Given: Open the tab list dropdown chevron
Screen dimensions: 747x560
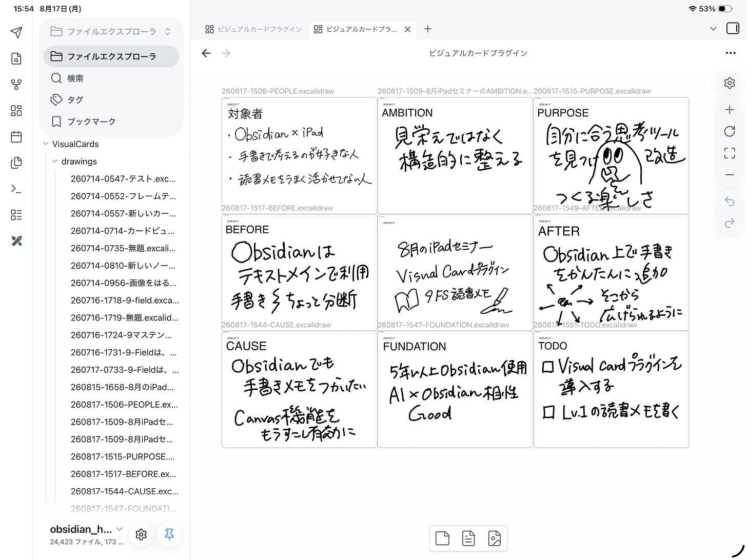Looking at the screenshot, I should pyautogui.click(x=713, y=29).
